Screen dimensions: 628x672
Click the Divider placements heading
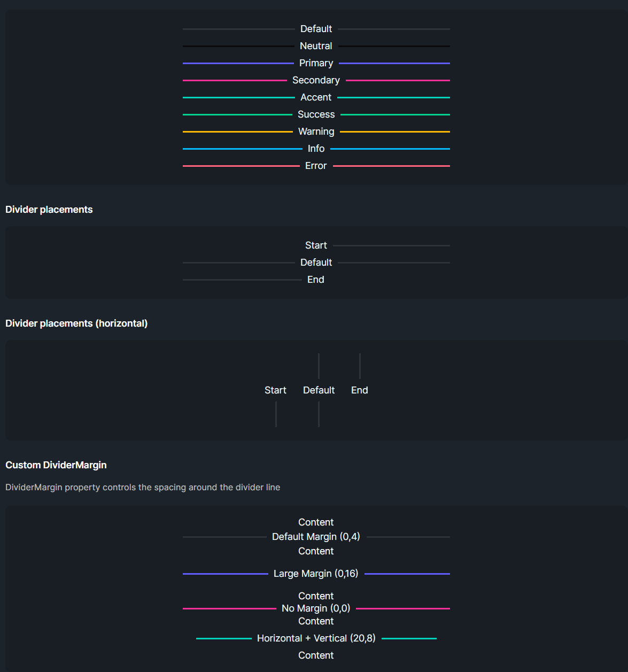49,210
